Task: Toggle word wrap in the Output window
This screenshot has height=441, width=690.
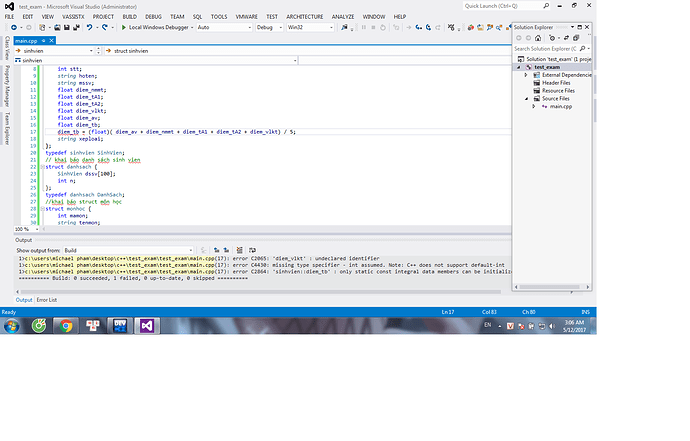Action: pyautogui.click(x=252, y=250)
